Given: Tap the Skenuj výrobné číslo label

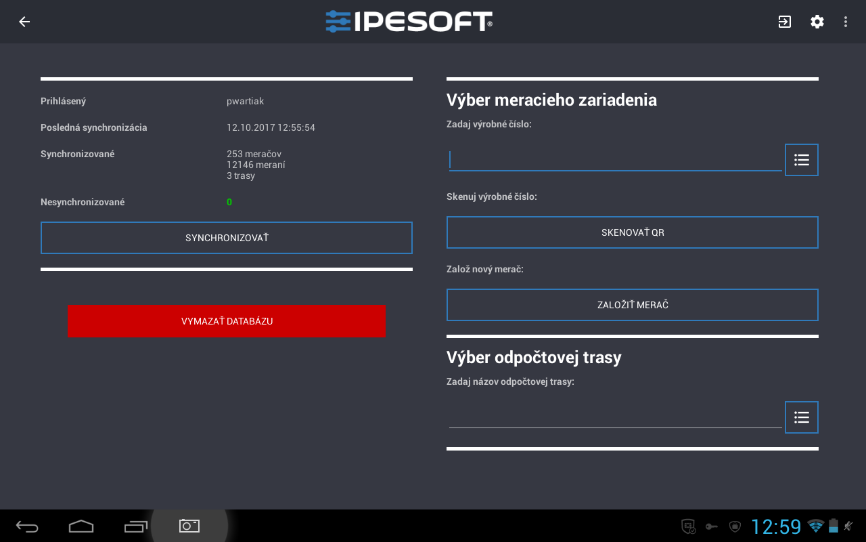Looking at the screenshot, I should pos(492,197).
